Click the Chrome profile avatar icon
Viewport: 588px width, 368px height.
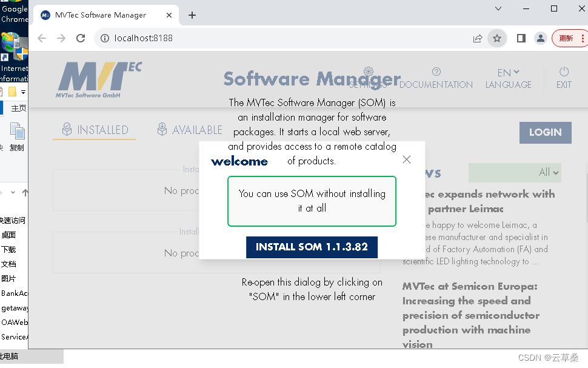540,38
